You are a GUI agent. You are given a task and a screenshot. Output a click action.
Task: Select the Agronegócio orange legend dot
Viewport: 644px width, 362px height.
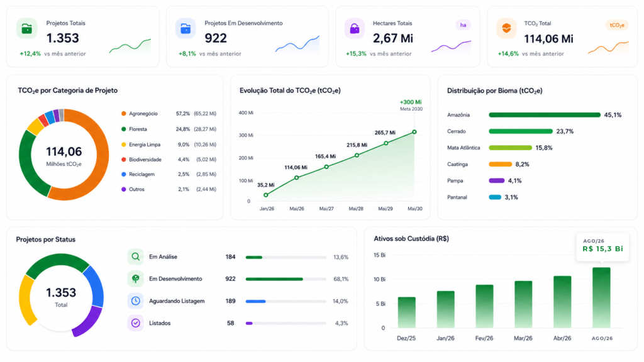[x=124, y=114]
